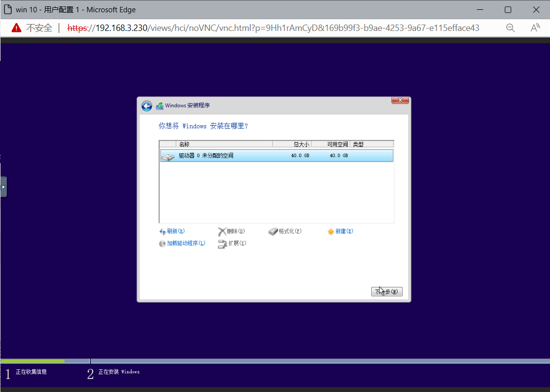The width and height of the screenshot is (550, 392).
Task: Click the 扩展 extend icon
Action: click(x=222, y=244)
